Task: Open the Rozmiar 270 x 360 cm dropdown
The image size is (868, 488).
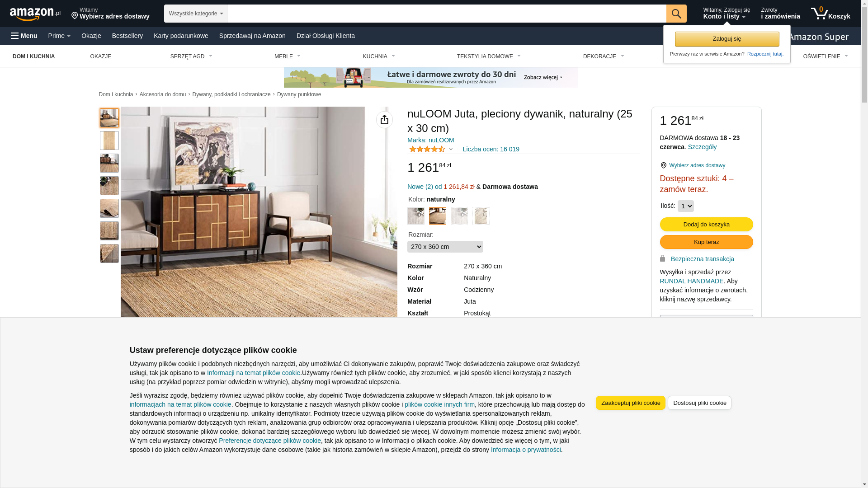Action: tap(445, 247)
